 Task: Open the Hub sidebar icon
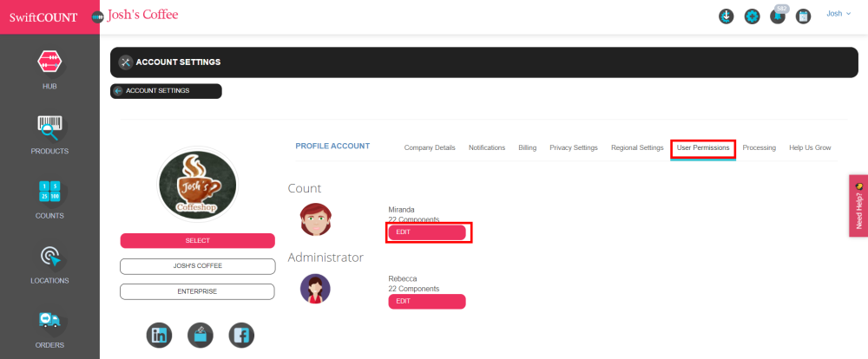pyautogui.click(x=49, y=62)
